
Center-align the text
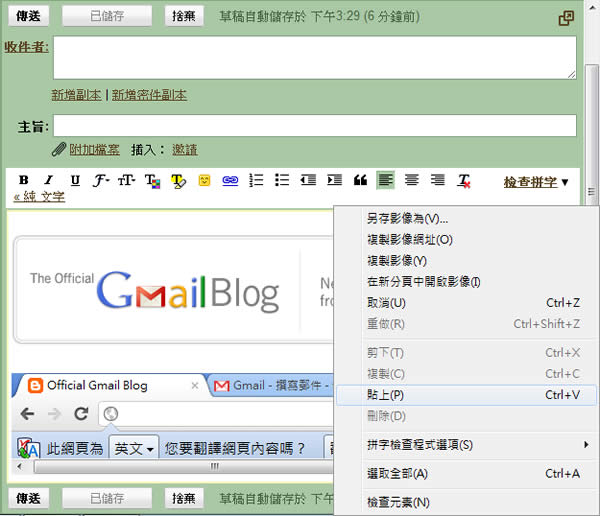(411, 181)
